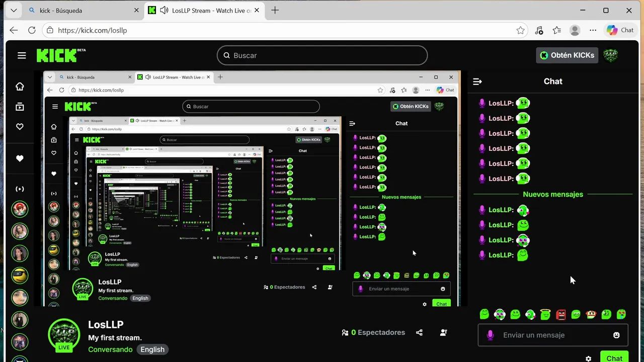Open the live channels broadcast icon
The image size is (644, 362).
(x=20, y=189)
